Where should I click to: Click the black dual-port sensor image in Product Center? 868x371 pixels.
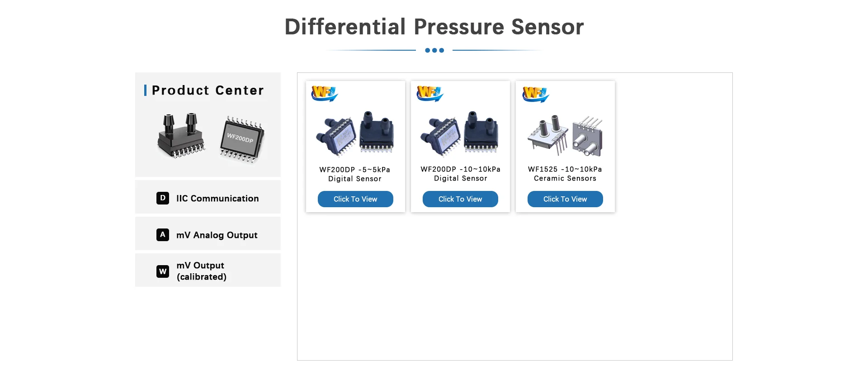pos(181,135)
